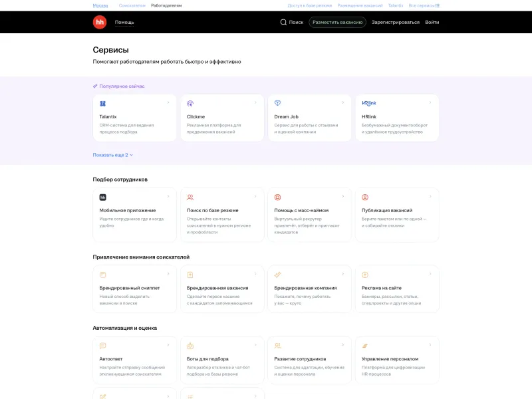
Task: Click the Войти link
Action: click(432, 22)
